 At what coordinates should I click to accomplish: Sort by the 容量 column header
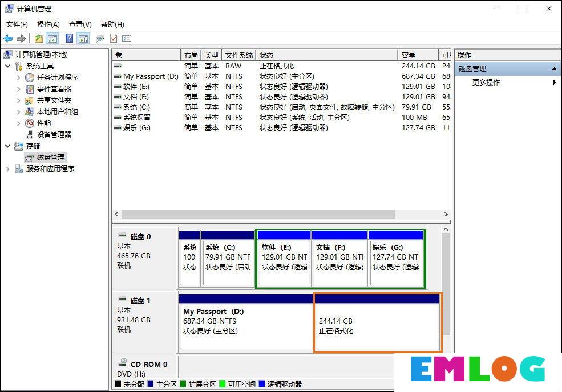[418, 55]
